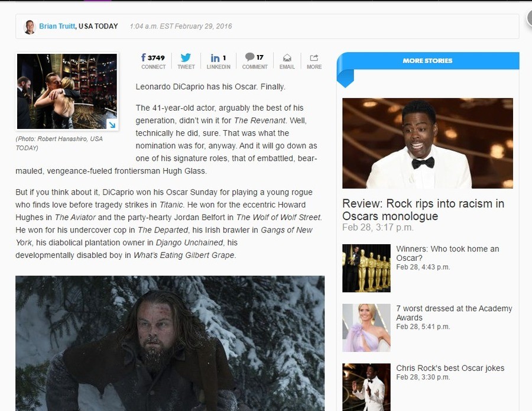
Task: Share article via Facebook Connect icon
Action: 144,57
